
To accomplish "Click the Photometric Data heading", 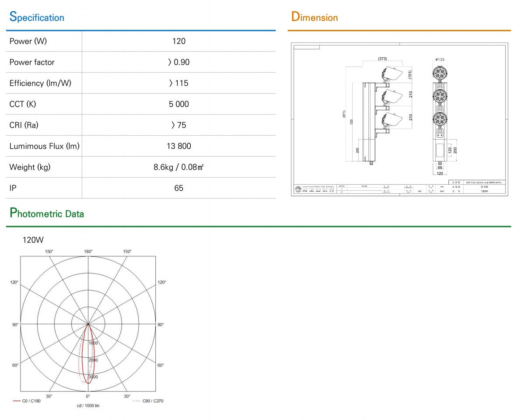I will (x=47, y=213).
